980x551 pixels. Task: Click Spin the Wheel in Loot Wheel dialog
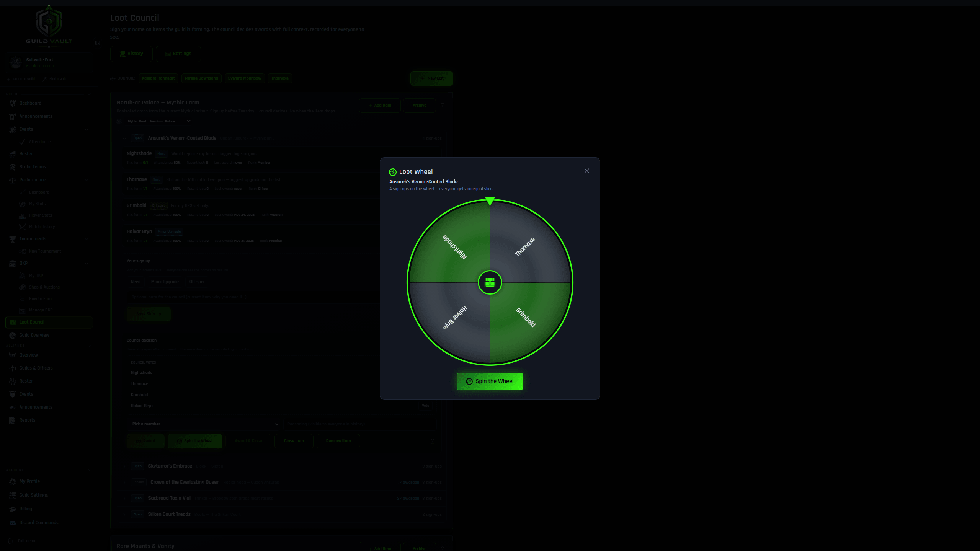[490, 381]
